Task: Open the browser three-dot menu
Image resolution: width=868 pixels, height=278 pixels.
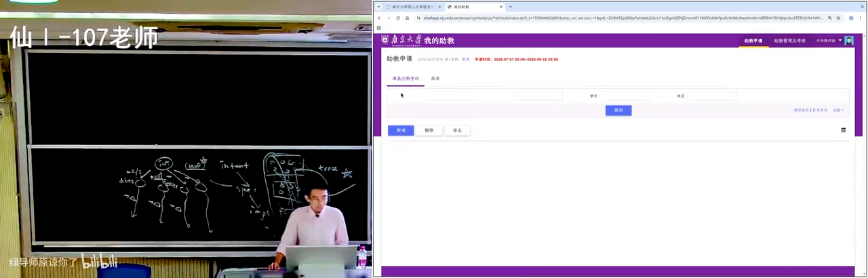Action: tap(861, 18)
